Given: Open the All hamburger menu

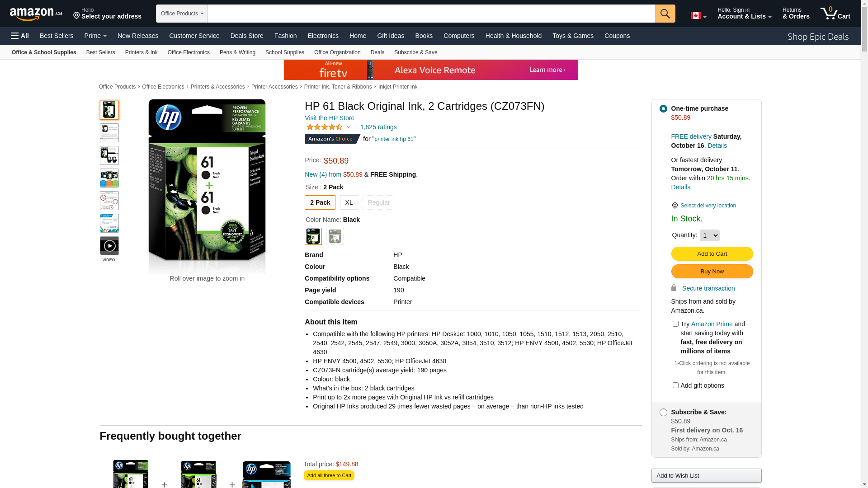Looking at the screenshot, I should [x=20, y=36].
